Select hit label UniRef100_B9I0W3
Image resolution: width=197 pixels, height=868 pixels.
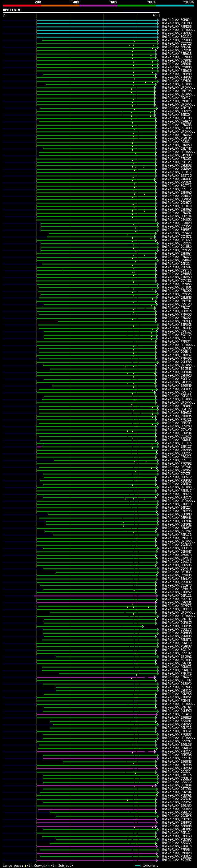point(177,128)
